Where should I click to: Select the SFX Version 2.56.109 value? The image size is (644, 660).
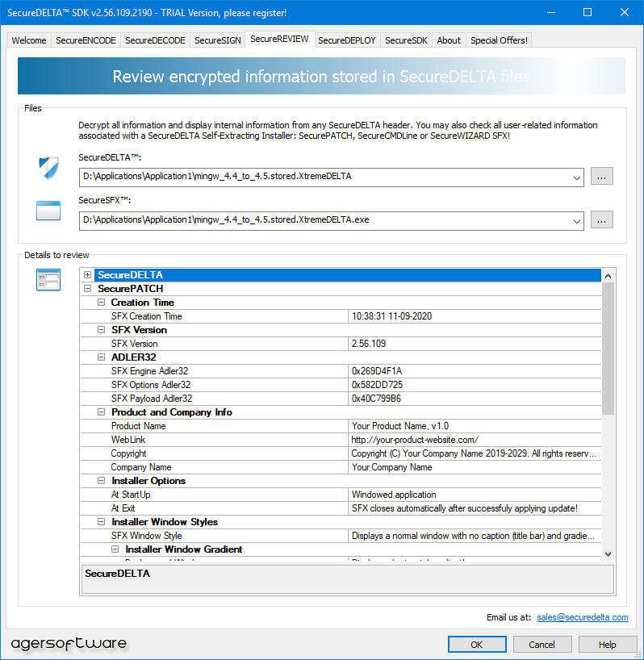[x=369, y=344]
